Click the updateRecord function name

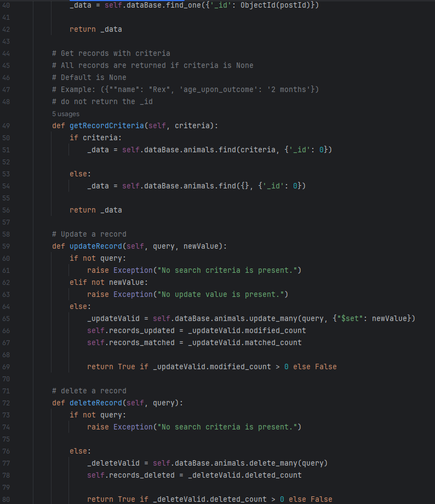(x=96, y=246)
